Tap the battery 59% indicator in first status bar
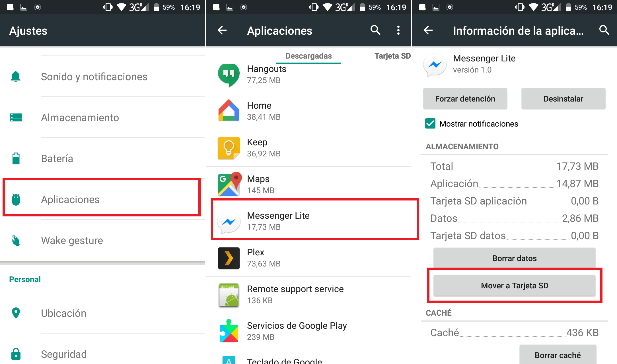 (164, 7)
